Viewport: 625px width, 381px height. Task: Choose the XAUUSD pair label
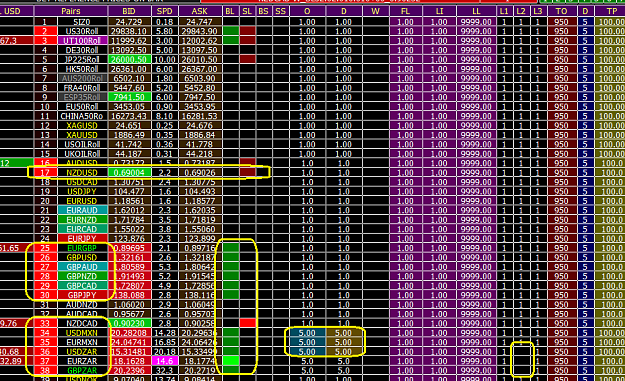tap(82, 135)
